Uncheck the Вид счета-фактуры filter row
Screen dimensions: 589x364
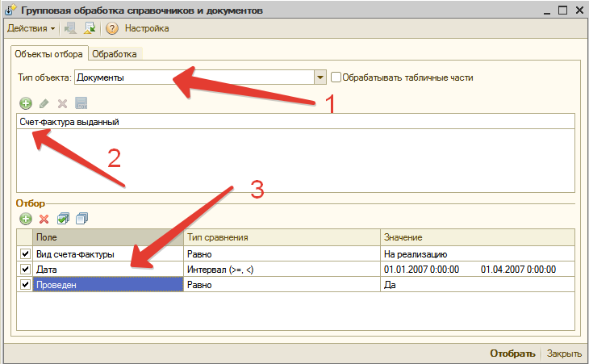(x=24, y=253)
